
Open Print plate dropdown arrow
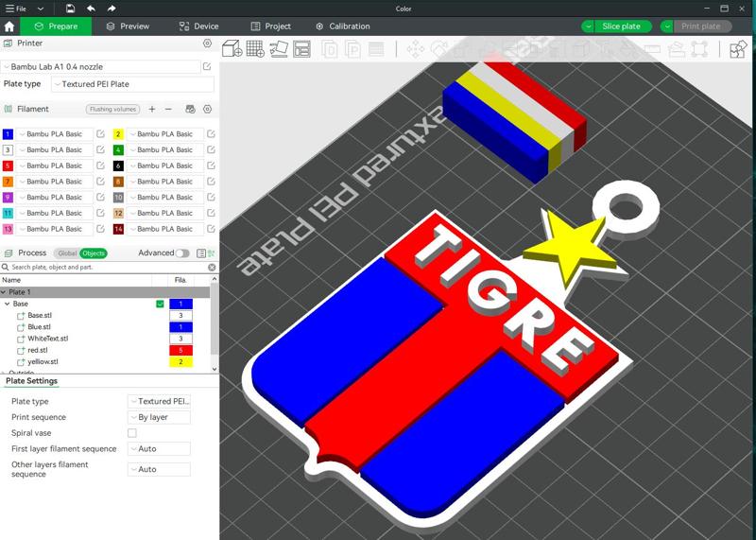[667, 26]
